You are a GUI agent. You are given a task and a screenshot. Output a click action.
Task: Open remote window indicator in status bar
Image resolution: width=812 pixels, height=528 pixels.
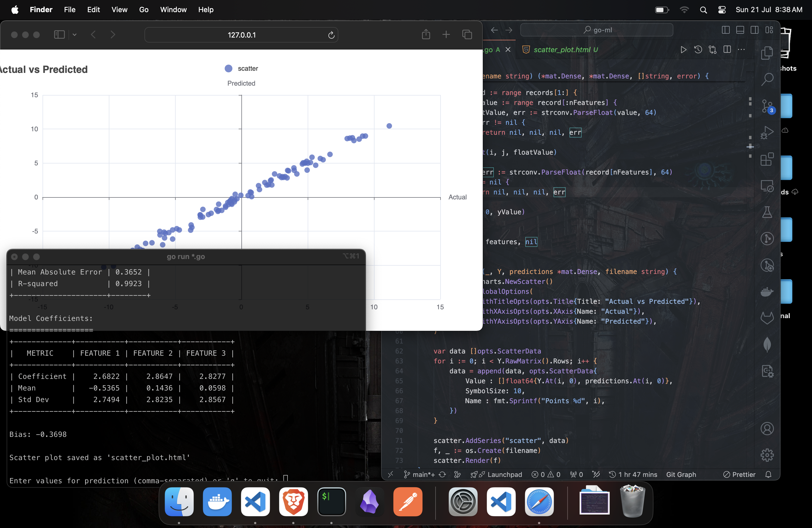point(391,474)
